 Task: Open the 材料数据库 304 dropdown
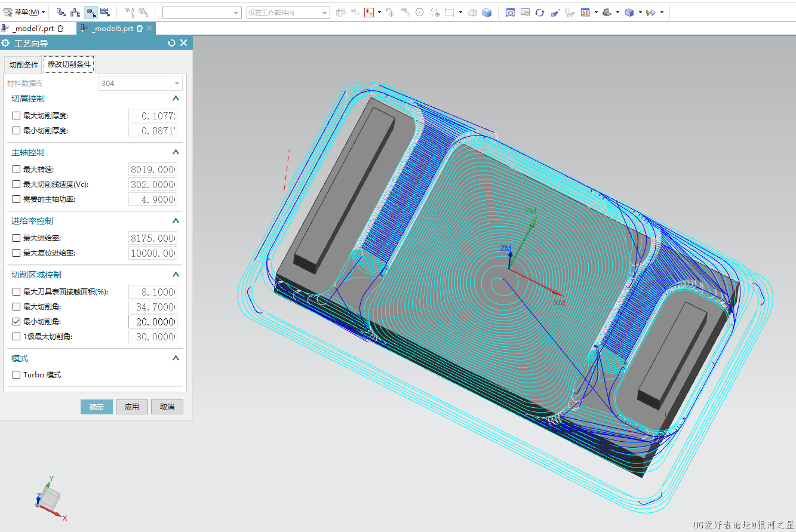(140, 84)
